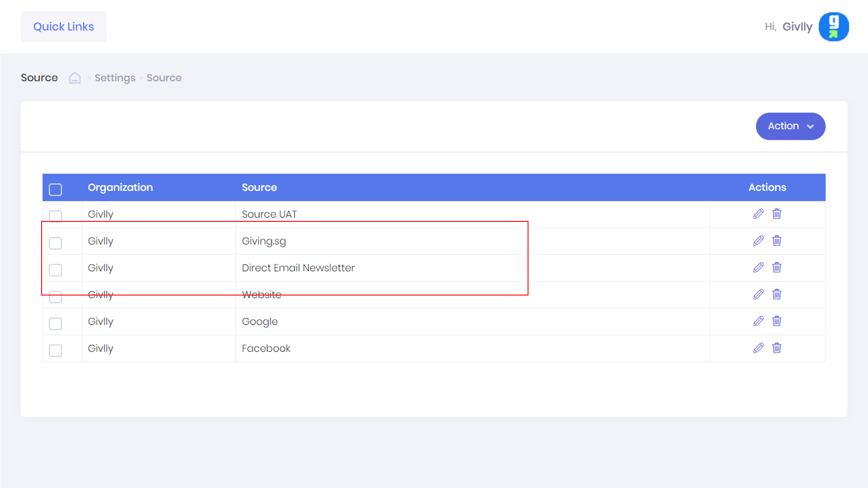868x488 pixels.
Task: Check the Giving.sg row checkbox
Action: coord(56,243)
